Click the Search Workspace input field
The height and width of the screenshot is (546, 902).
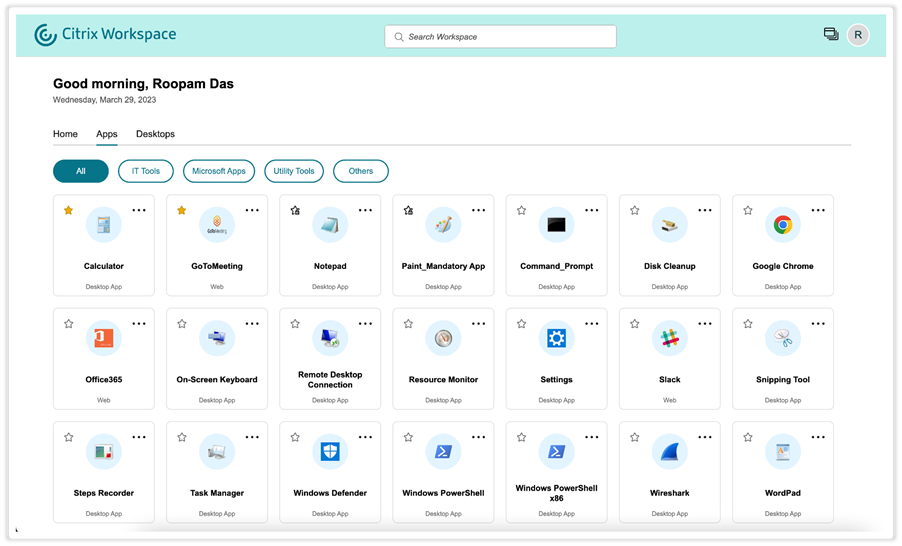(x=500, y=37)
